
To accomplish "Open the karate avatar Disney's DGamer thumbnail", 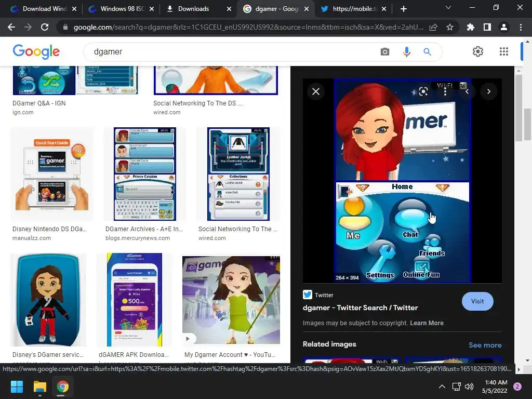I will 48,300.
